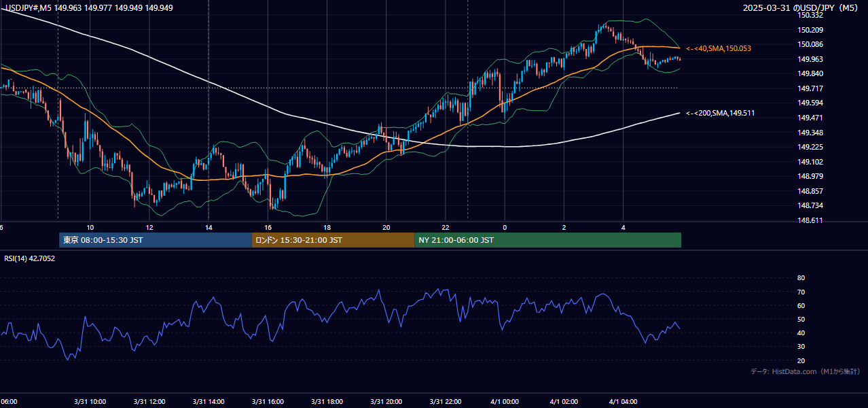Click price axis value 148.857
The image size is (868, 408).
coord(810,191)
